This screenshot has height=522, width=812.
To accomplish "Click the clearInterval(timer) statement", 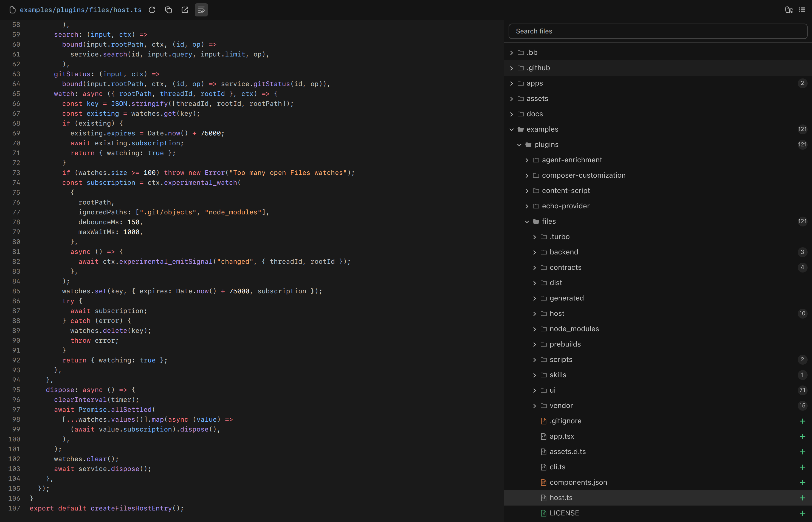I will (97, 400).
